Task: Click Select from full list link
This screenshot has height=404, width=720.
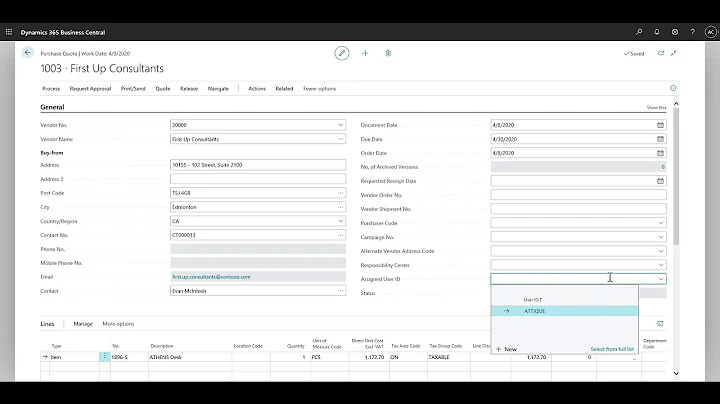Action: (x=612, y=349)
